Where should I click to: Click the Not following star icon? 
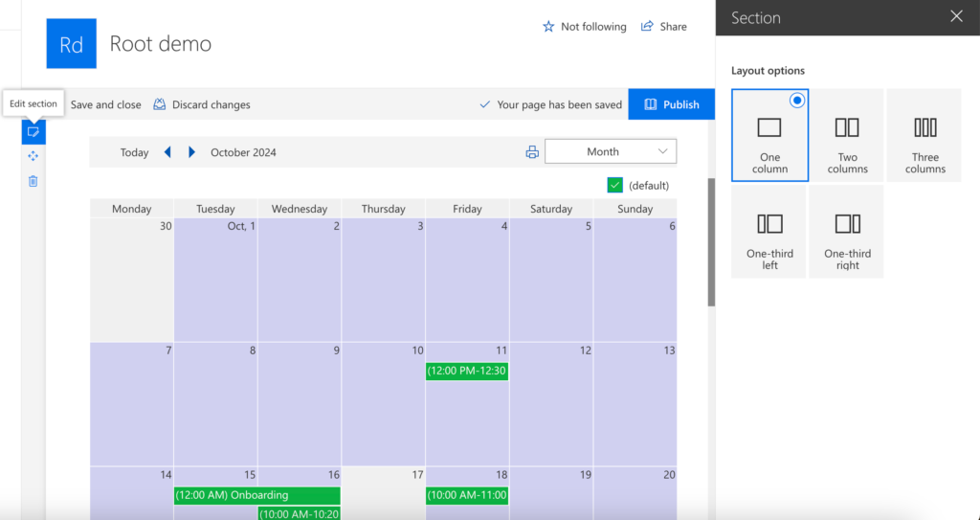point(548,26)
